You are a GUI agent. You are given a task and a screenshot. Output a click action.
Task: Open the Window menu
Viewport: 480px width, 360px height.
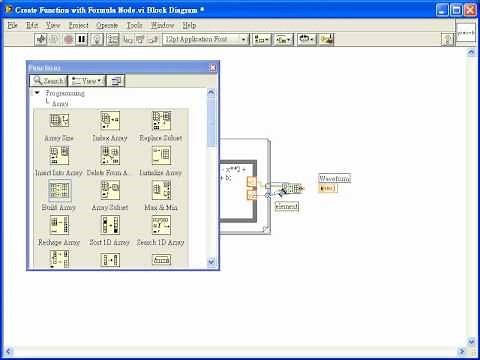[x=163, y=25]
